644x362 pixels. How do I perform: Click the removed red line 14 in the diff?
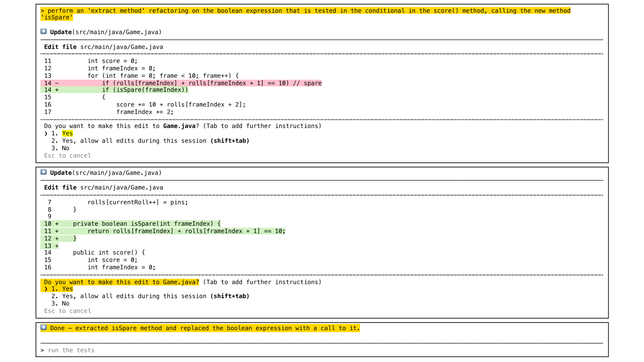212,83
